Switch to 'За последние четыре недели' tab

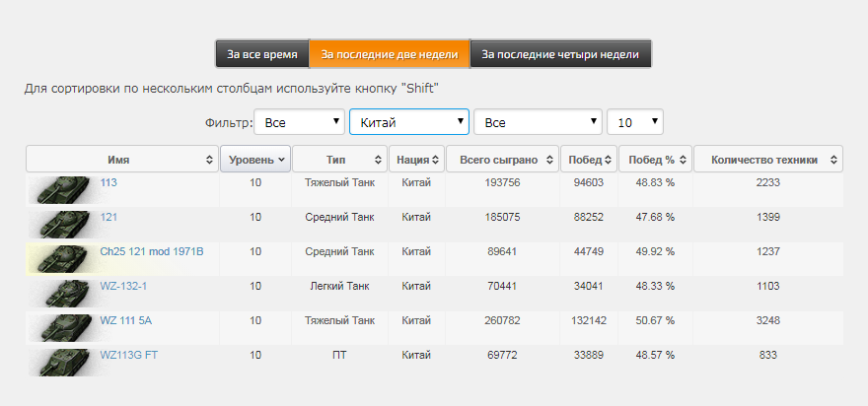(x=560, y=54)
